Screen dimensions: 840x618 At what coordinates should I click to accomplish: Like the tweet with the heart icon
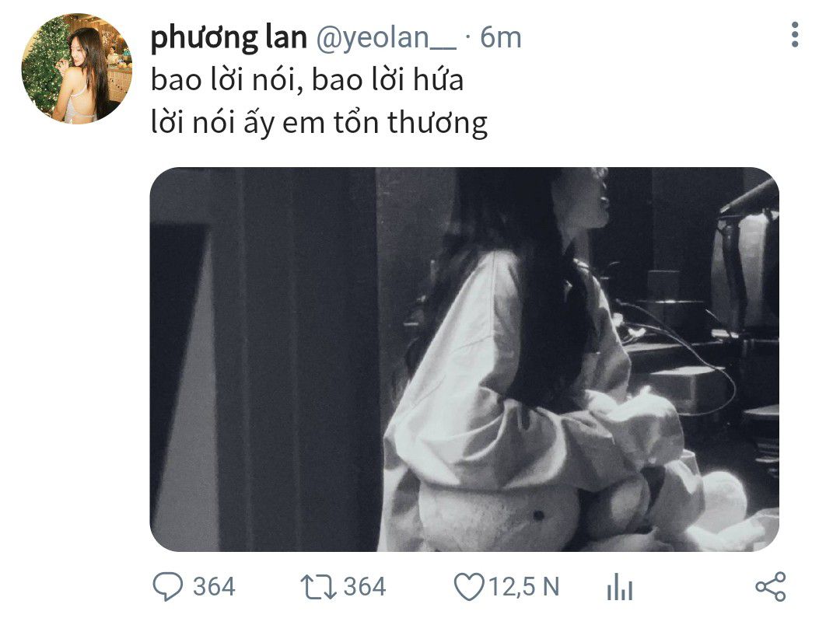click(469, 587)
